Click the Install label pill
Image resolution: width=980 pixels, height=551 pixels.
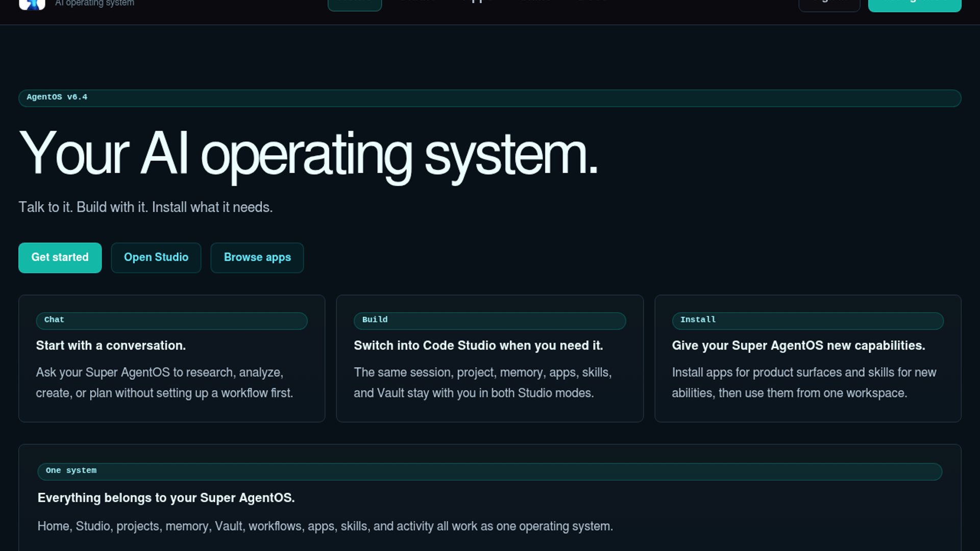(807, 320)
